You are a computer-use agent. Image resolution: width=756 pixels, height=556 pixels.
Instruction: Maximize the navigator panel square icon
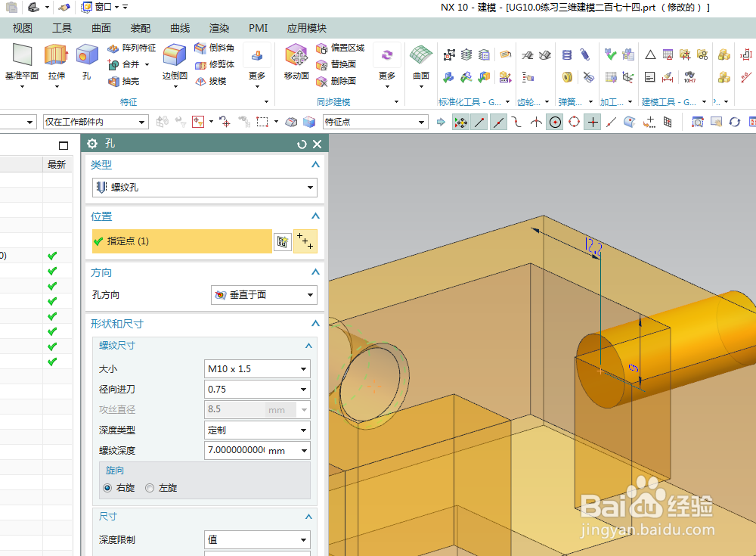pyautogui.click(x=64, y=145)
